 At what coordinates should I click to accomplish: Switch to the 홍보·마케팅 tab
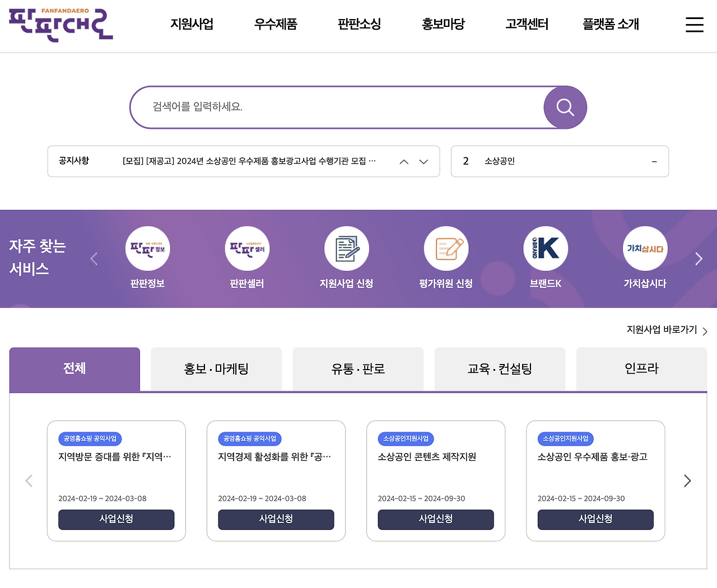pyautogui.click(x=216, y=369)
